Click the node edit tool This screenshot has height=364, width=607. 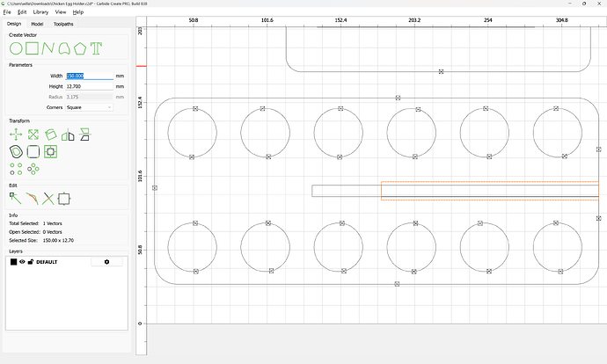point(15,199)
